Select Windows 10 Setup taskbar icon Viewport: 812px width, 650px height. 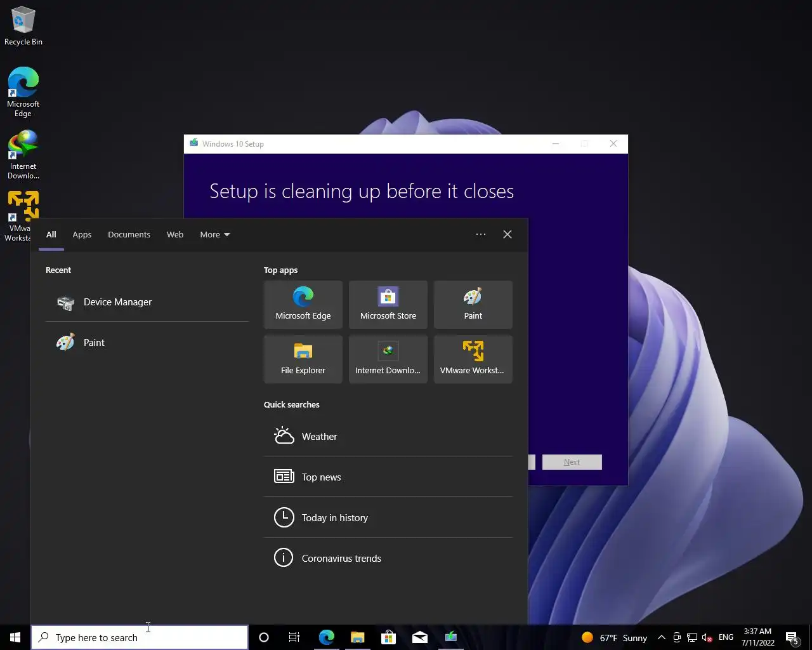[451, 637]
